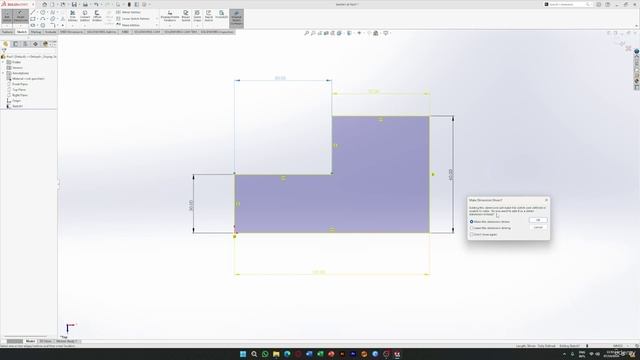Open the DisplayManager panel tab
The height and width of the screenshot is (360, 640).
[x=45, y=44]
